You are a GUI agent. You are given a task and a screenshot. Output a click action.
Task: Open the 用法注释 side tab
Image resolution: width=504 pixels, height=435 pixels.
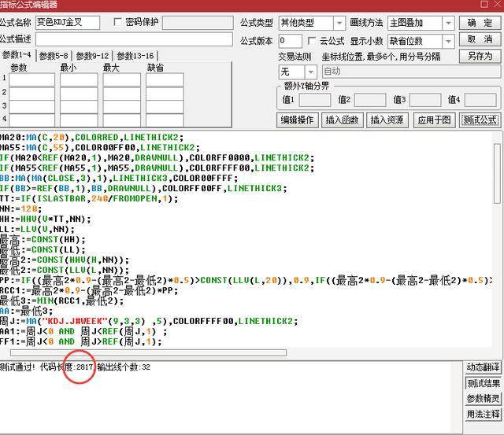pos(483,414)
